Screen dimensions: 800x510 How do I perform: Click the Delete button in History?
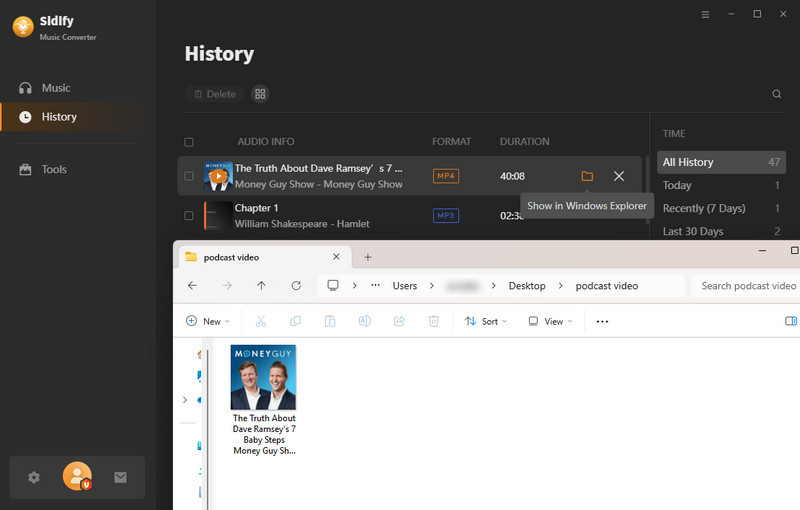[x=215, y=94]
